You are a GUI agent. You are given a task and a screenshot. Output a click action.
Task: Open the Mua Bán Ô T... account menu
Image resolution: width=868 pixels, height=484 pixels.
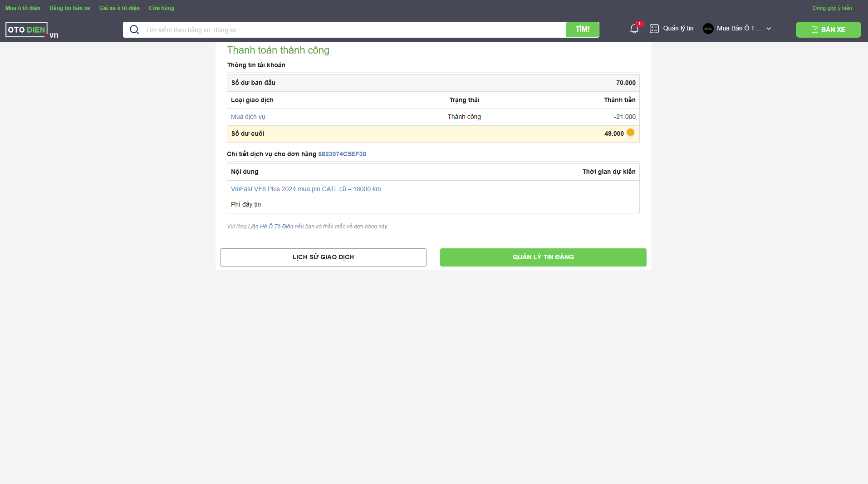pyautogui.click(x=738, y=29)
